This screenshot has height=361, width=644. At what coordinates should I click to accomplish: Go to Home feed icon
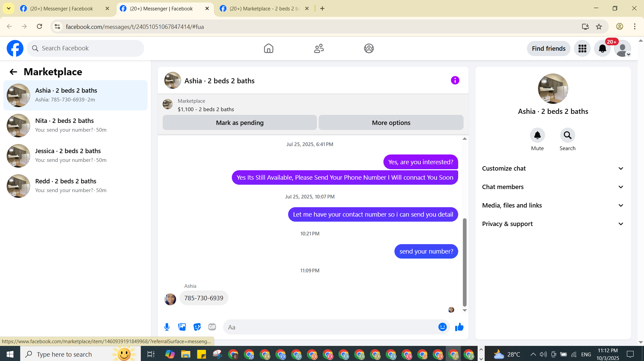268,48
